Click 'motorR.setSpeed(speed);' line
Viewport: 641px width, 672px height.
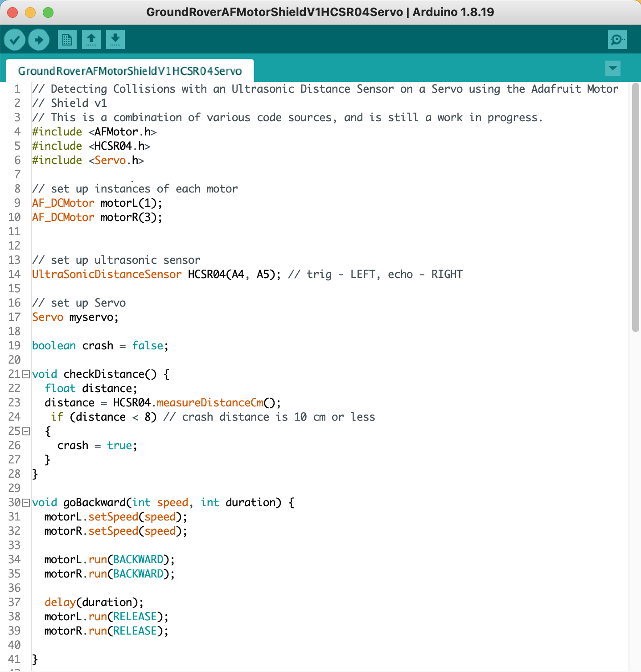point(116,531)
